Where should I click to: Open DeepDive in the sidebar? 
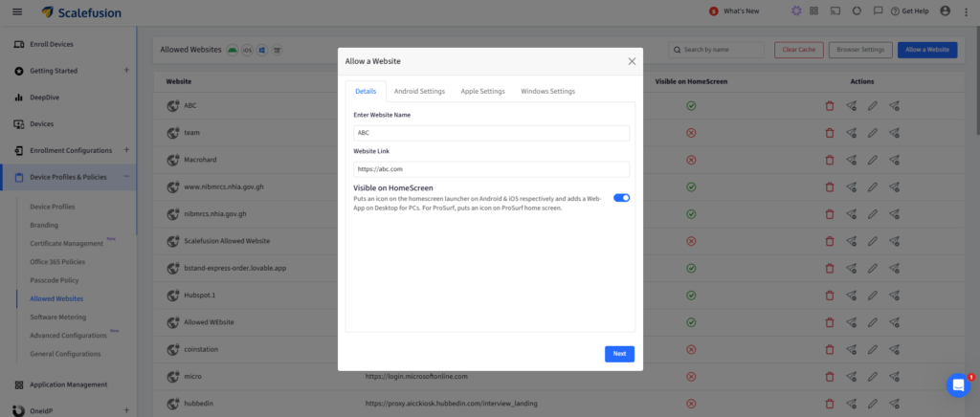[44, 98]
